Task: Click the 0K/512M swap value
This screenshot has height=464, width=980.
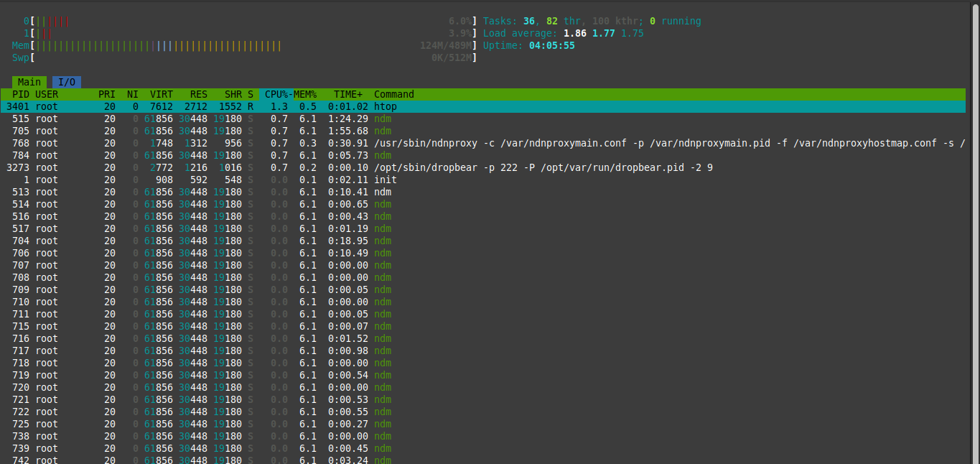Action: pyautogui.click(x=452, y=58)
